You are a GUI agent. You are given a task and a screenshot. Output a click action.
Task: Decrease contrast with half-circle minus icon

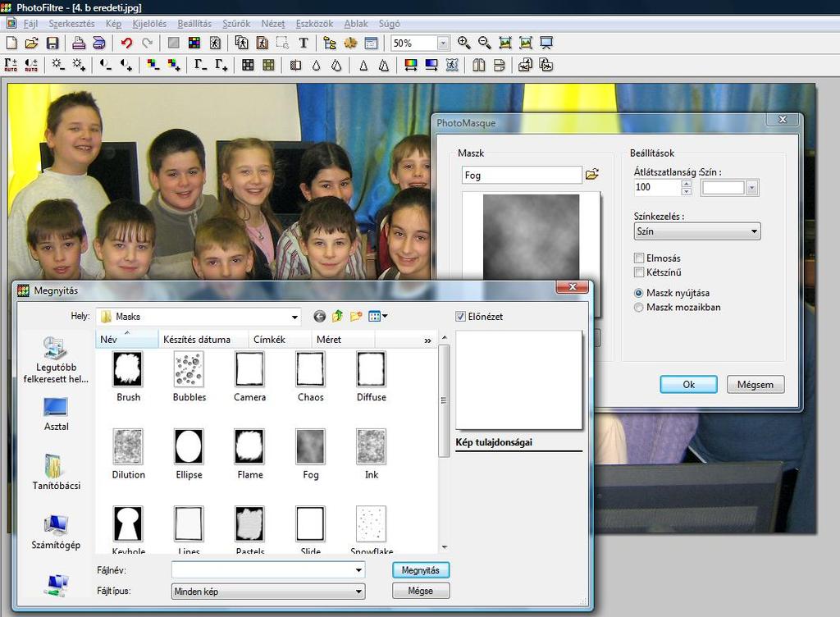click(x=106, y=66)
